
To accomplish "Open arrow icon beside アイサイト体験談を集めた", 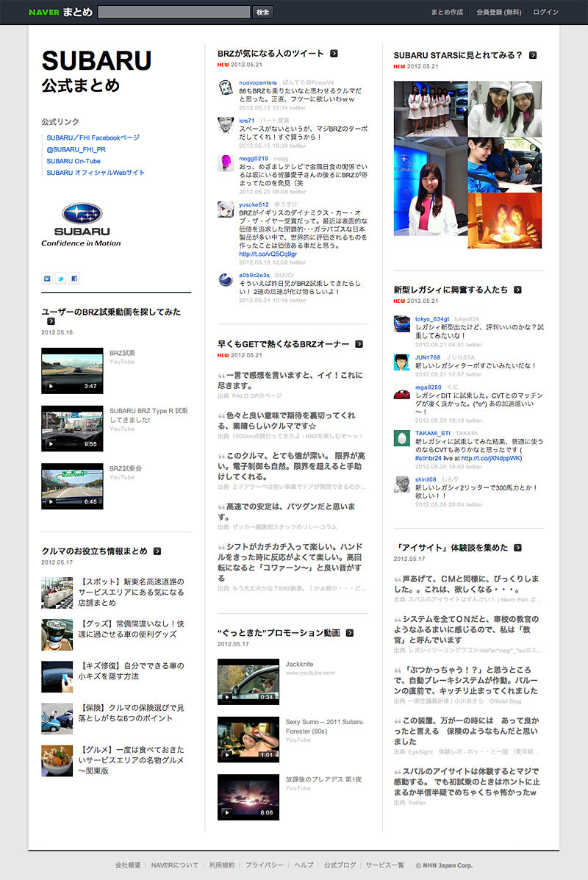I will click(517, 547).
